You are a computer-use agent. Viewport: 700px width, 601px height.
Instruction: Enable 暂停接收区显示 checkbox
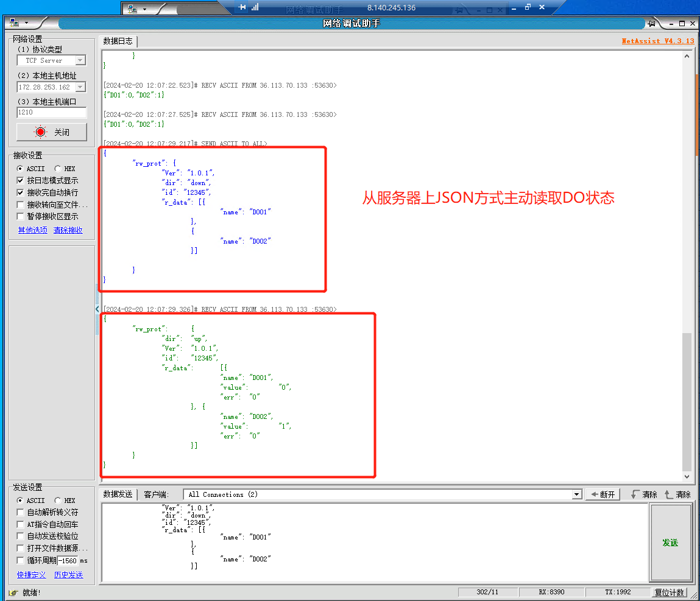click(x=21, y=217)
